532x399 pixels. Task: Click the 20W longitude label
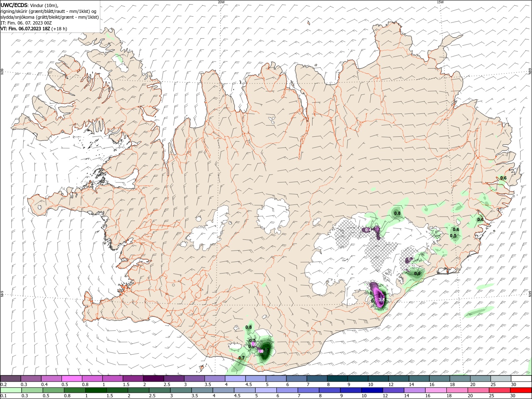pos(221,2)
